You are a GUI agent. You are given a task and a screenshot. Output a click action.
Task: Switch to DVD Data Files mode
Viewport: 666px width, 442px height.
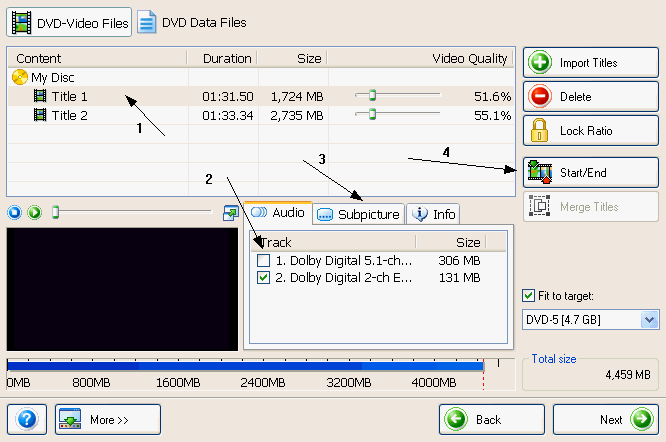coord(192,23)
